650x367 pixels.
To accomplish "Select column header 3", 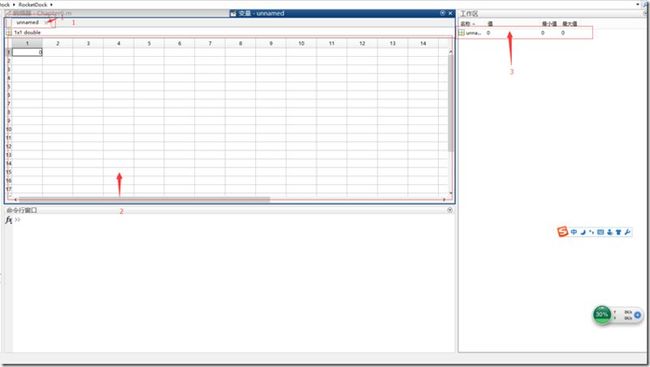I will [88, 43].
